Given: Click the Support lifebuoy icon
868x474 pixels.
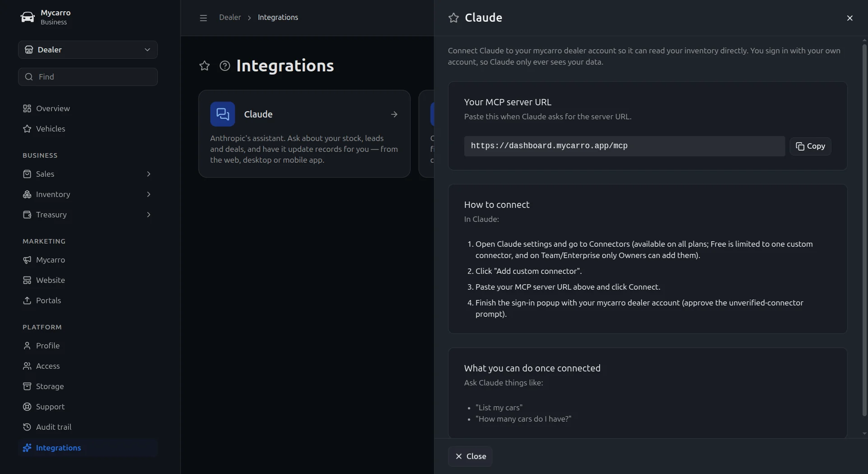Looking at the screenshot, I should 27,407.
